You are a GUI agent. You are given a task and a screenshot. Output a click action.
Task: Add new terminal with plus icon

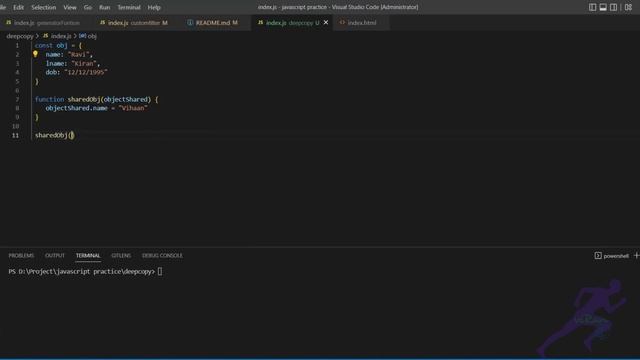tap(636, 256)
